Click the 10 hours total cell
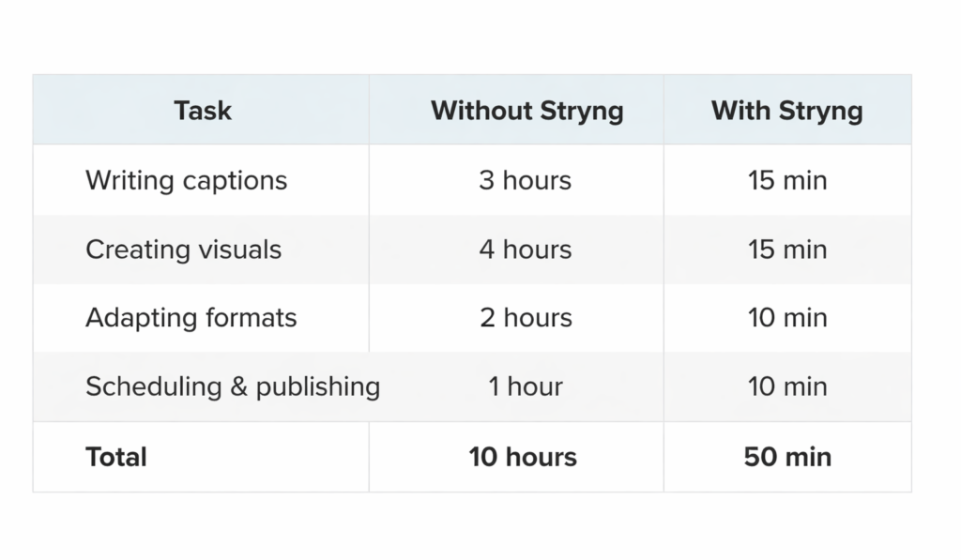This screenshot has width=961, height=560. pyautogui.click(x=523, y=457)
